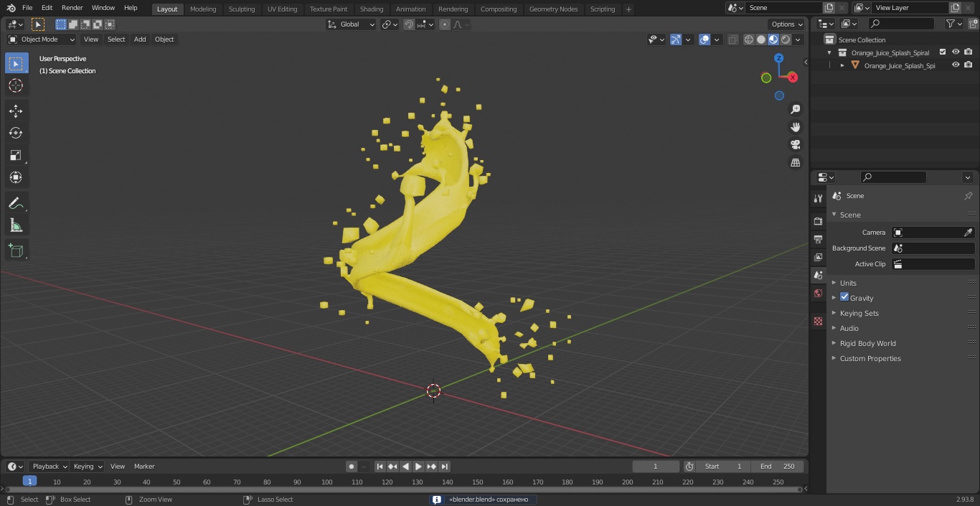
Task: Activate the Annotate tool
Action: pyautogui.click(x=16, y=203)
